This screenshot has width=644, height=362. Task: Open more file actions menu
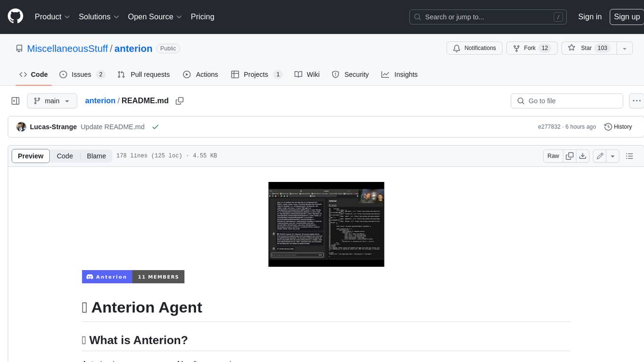coord(636,101)
